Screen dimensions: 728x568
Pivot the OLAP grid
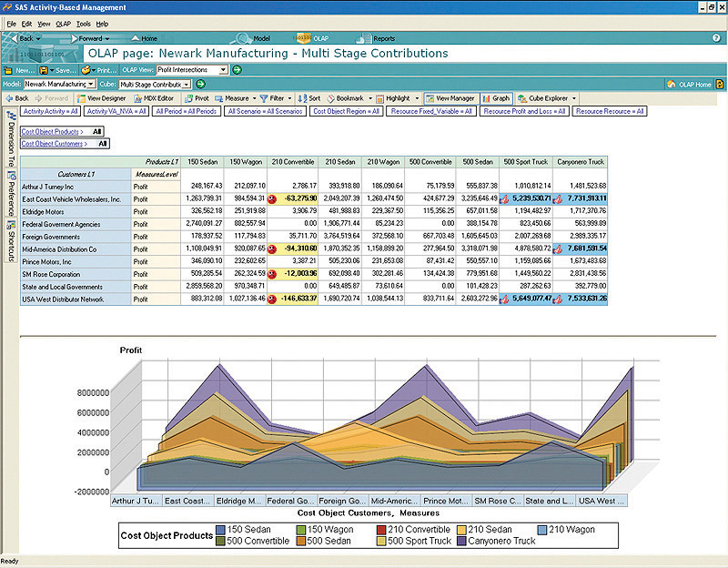[x=197, y=98]
